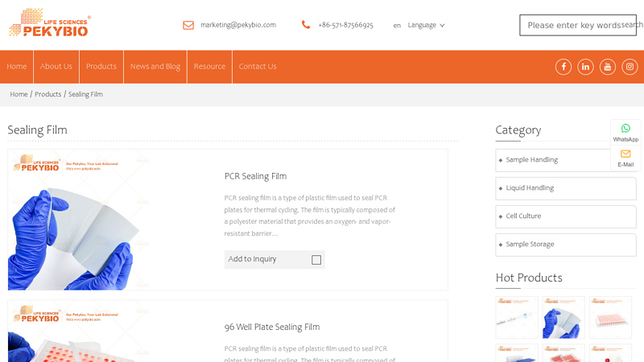
Task: Click Sealing Film in the breadcrumb
Action: tap(85, 94)
